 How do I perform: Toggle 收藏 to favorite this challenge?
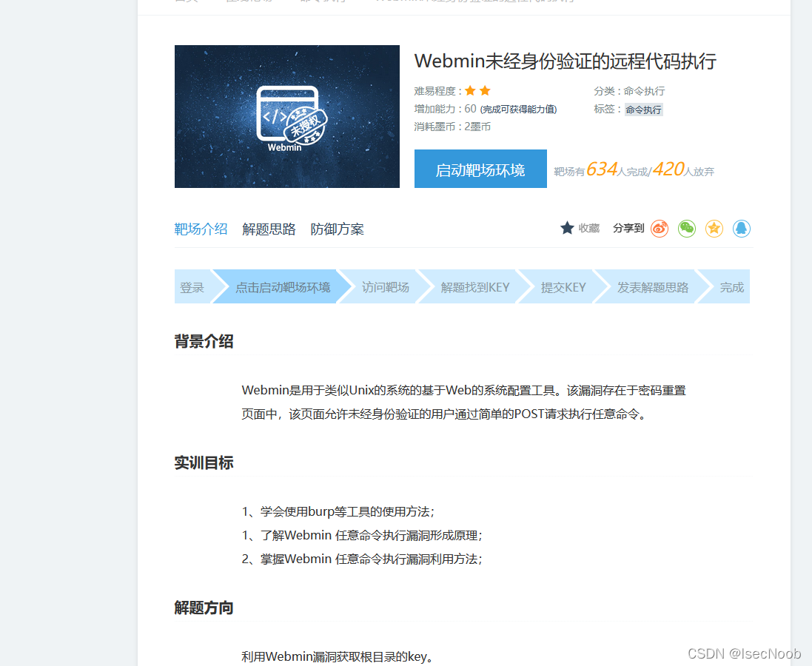588,228
